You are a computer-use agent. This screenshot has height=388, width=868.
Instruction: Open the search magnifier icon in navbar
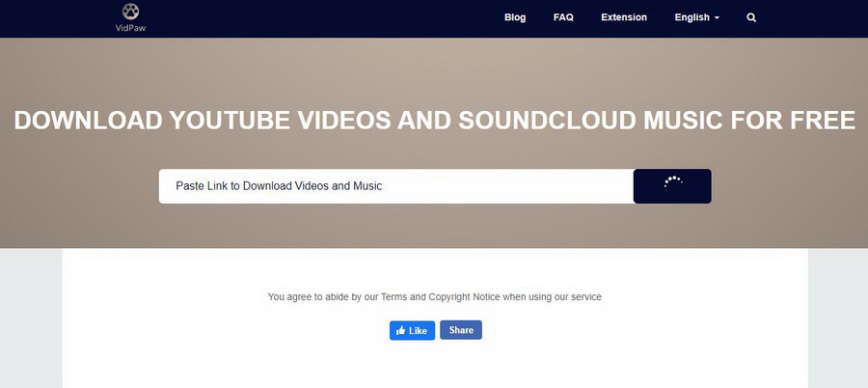point(751,17)
